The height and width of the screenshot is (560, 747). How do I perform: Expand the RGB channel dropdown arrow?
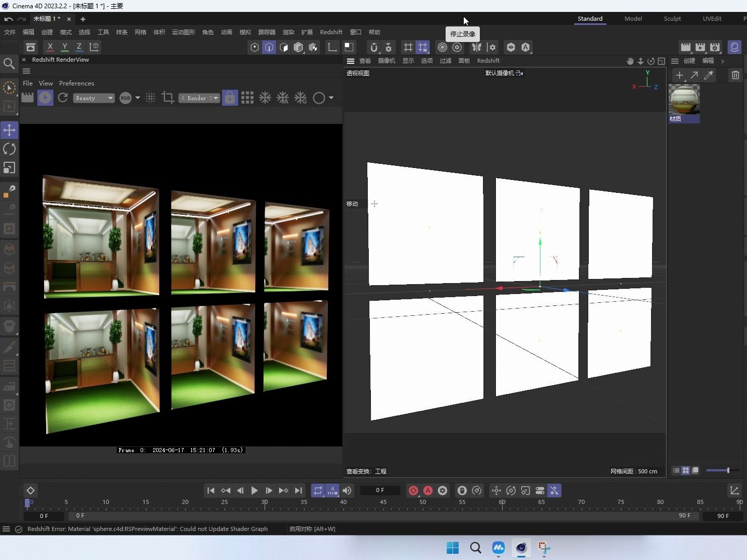pyautogui.click(x=137, y=97)
